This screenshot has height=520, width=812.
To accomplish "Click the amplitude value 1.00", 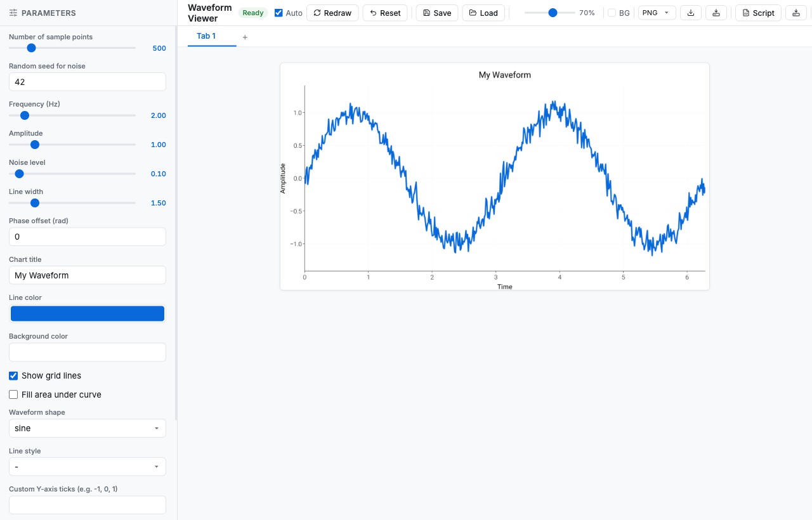I will click(159, 145).
